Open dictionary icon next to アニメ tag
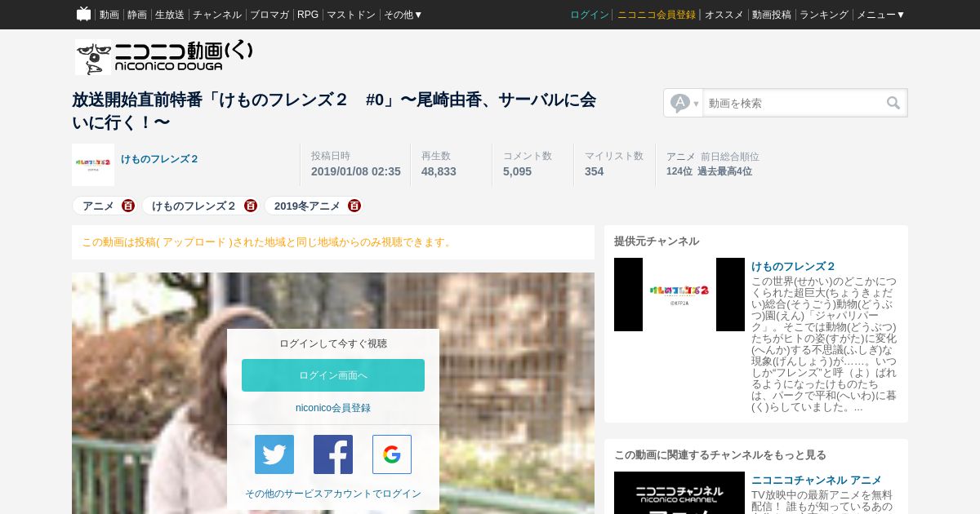Viewport: 980px width, 514px height. coord(128,206)
